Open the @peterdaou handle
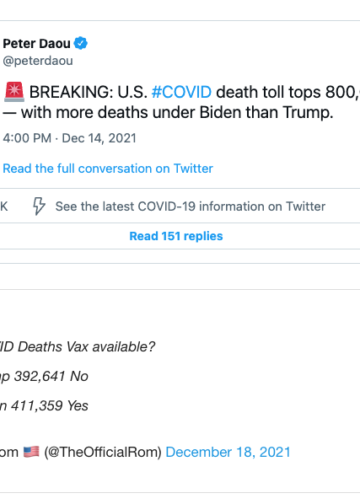Screen dimensions: 360x504 (x=38, y=61)
